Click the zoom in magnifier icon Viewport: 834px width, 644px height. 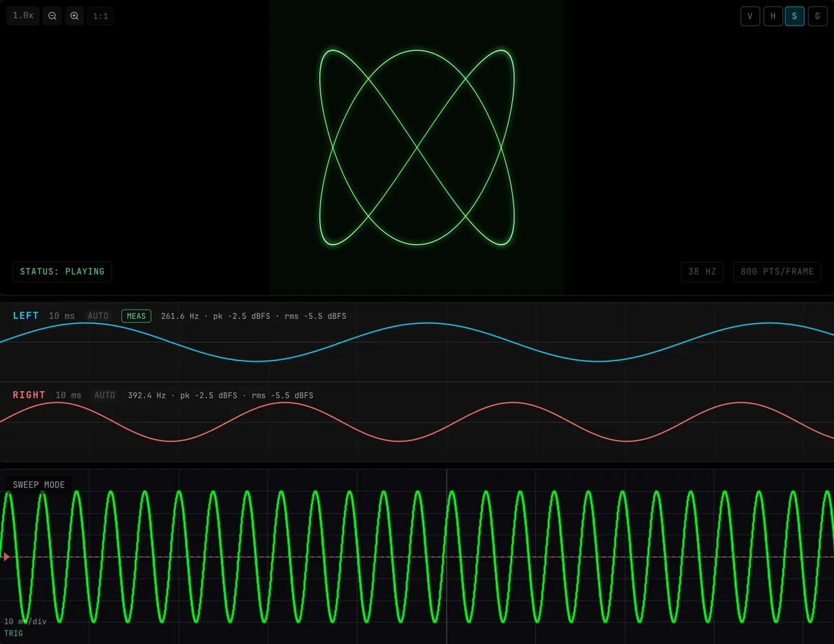coord(75,16)
